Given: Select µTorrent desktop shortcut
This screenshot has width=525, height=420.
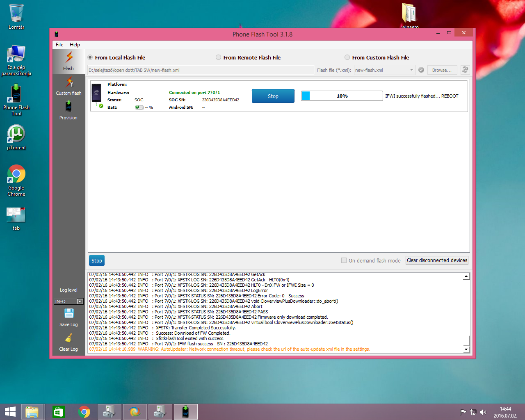Looking at the screenshot, I should coord(16,137).
